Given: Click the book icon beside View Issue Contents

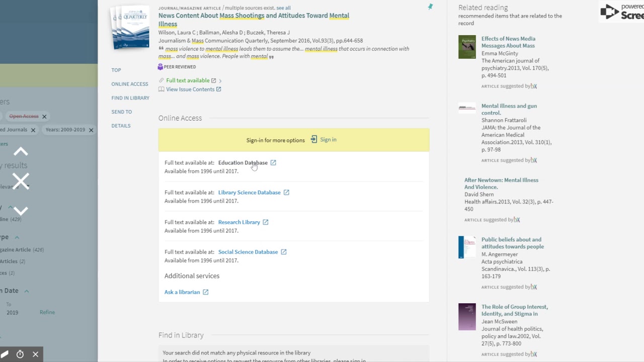Looking at the screenshot, I should pyautogui.click(x=161, y=89).
